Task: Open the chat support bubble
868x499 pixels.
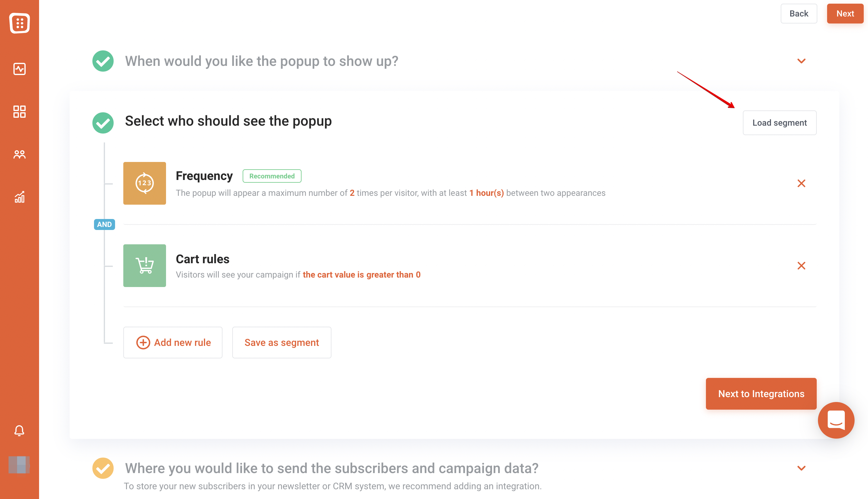Action: [x=836, y=420]
